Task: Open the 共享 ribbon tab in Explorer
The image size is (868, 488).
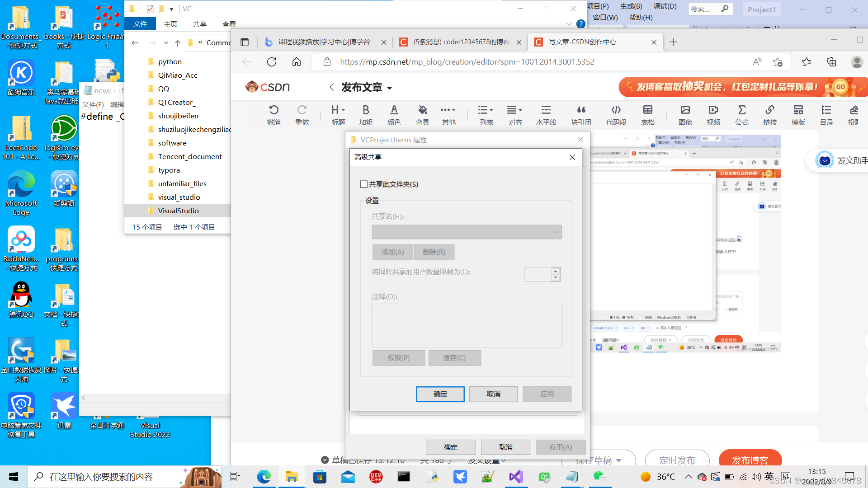Action: click(199, 24)
